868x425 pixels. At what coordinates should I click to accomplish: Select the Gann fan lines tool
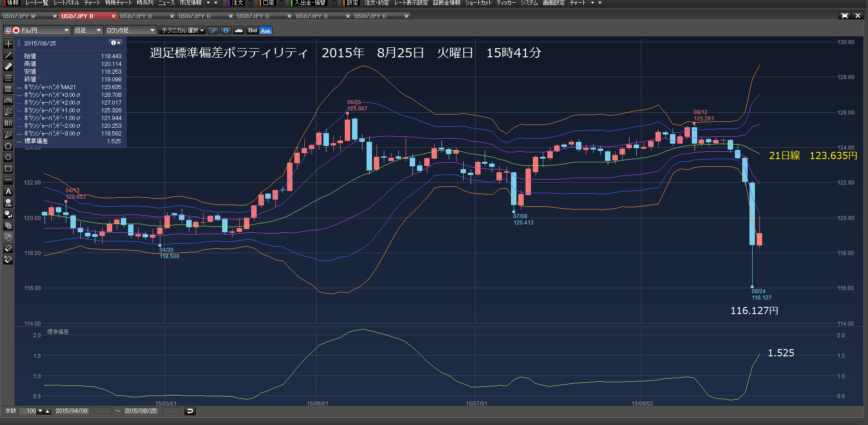(8, 135)
